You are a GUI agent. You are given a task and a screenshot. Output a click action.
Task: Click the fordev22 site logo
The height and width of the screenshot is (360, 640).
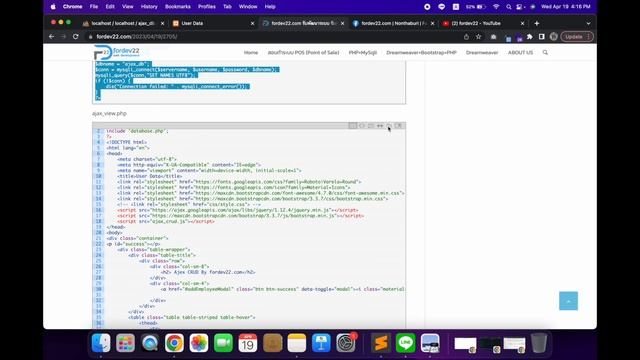[117, 53]
